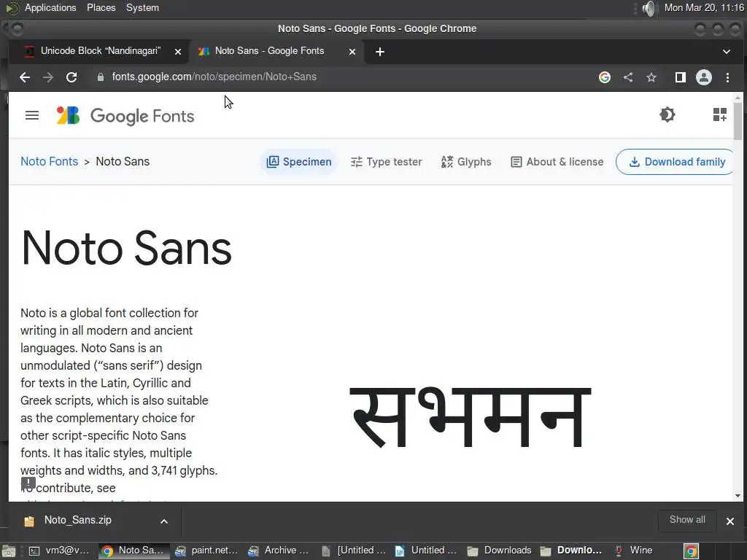Open the Google icon in the address bar
Viewport: 747px width, 560px height.
coord(605,77)
